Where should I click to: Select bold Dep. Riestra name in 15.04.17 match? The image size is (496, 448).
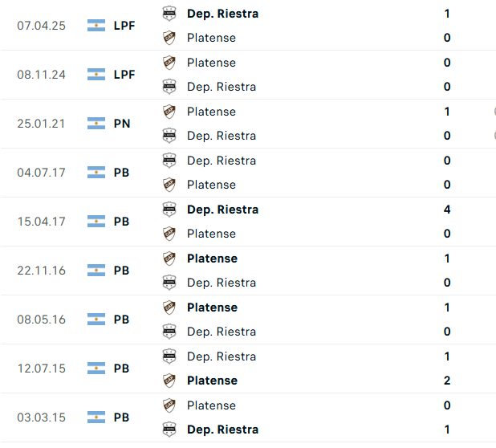point(222,210)
